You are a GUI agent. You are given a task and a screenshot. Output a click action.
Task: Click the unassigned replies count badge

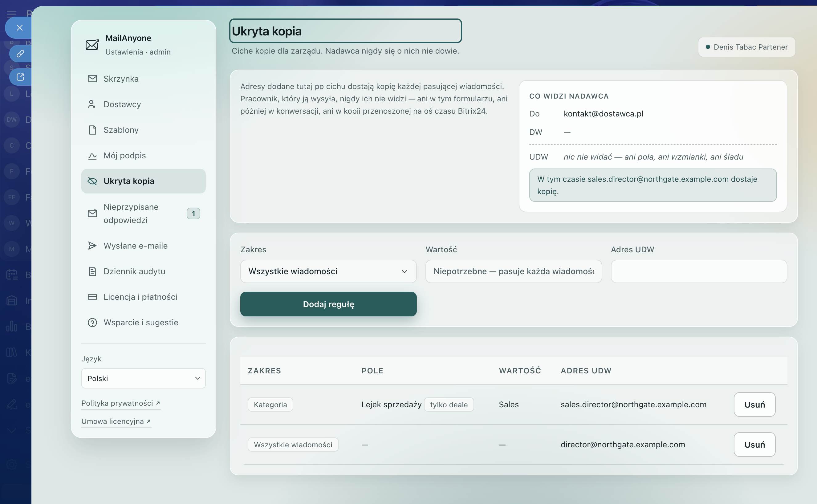point(193,214)
